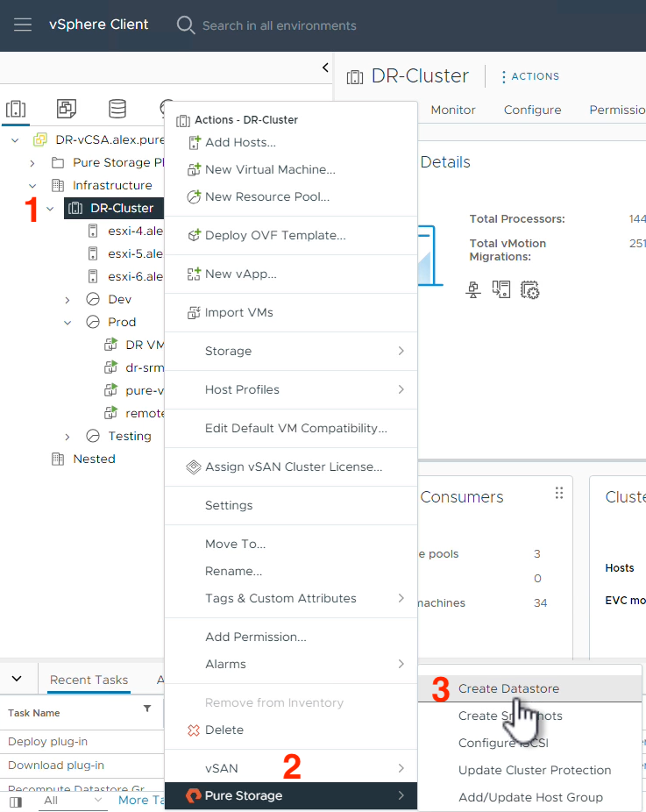Collapse the DR-vCSA vCenter tree node
The width and height of the screenshot is (646, 812).
pos(15,139)
